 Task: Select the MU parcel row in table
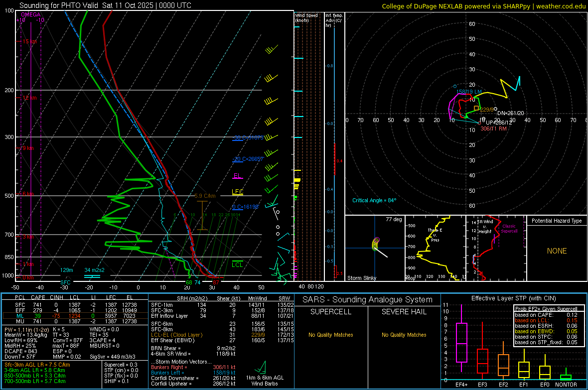(x=75, y=321)
